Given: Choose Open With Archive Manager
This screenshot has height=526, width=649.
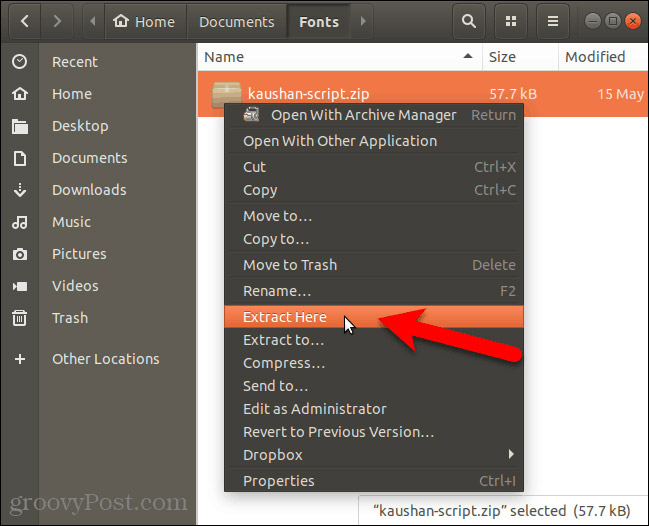Looking at the screenshot, I should 374,115.
